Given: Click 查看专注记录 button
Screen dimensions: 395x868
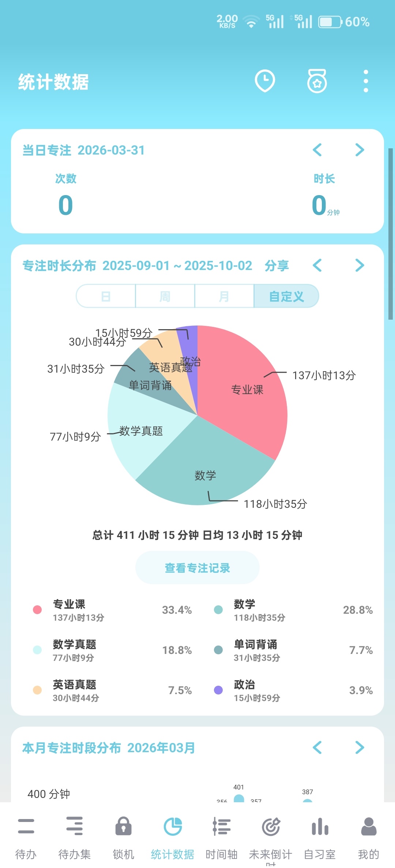Looking at the screenshot, I should tap(197, 568).
